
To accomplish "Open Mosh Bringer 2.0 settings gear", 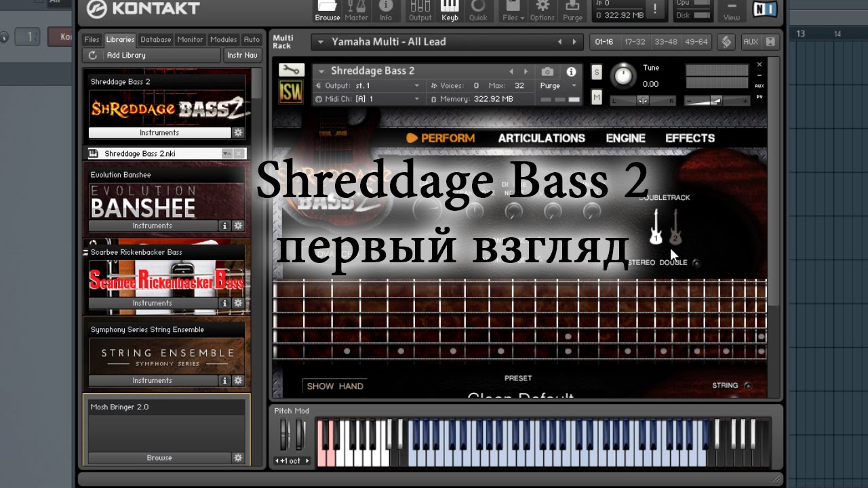I will pyautogui.click(x=238, y=457).
